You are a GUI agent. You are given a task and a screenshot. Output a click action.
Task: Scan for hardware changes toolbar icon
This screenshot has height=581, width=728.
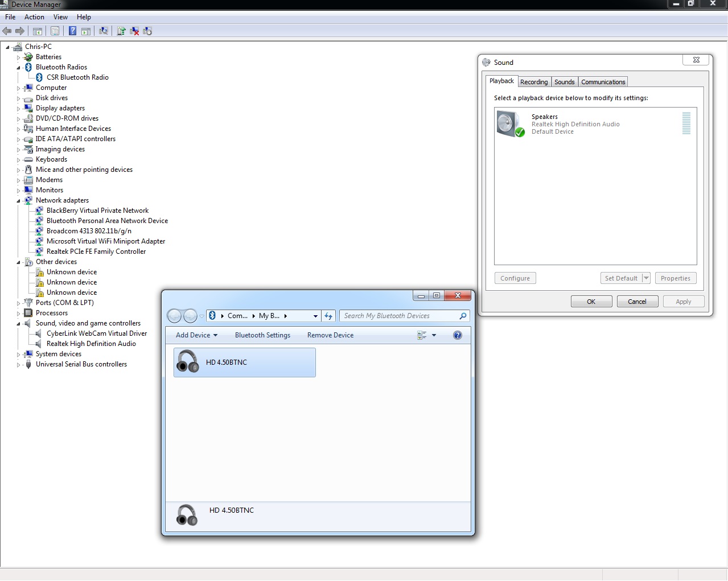pyautogui.click(x=104, y=31)
